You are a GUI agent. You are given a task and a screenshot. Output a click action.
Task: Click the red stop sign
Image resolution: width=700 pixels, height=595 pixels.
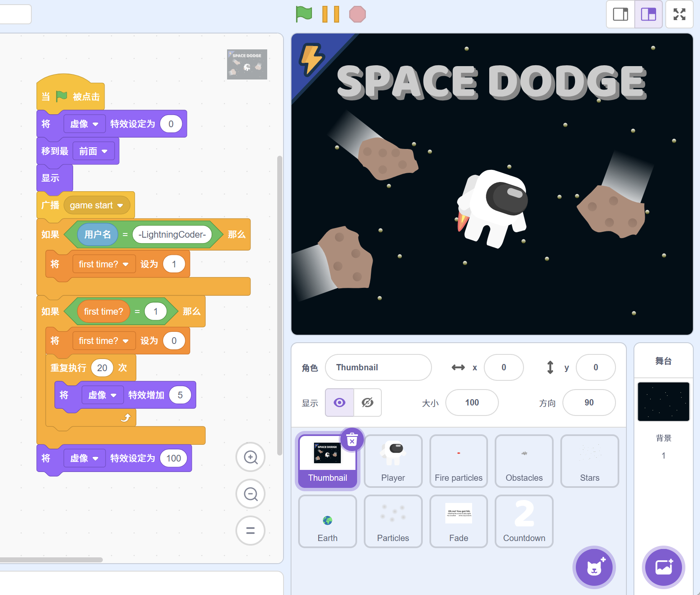(x=357, y=14)
